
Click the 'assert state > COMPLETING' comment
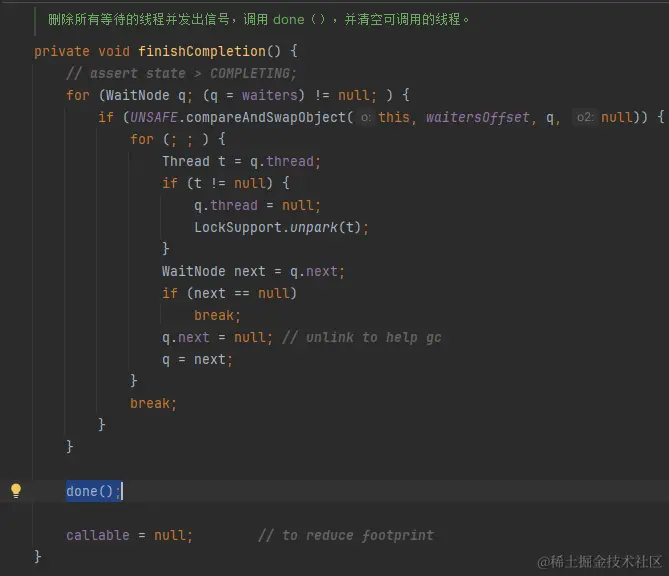(181, 73)
